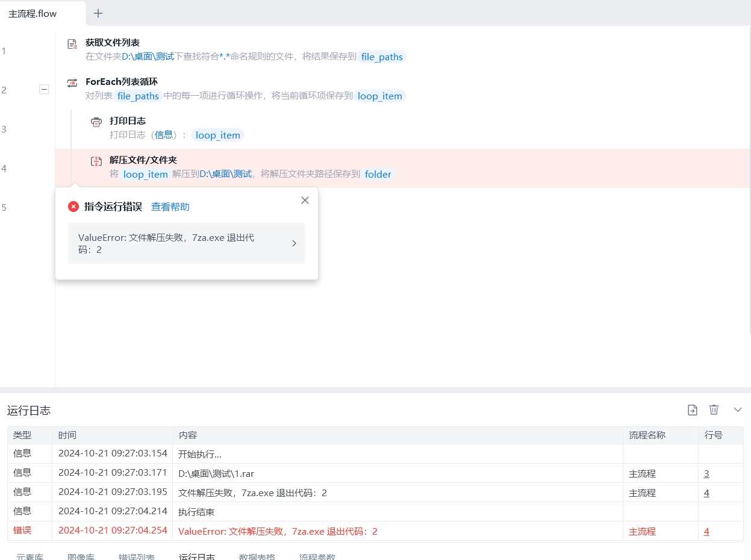Collapse the 运行日志 panel with chevron
This screenshot has width=751, height=560.
(738, 410)
